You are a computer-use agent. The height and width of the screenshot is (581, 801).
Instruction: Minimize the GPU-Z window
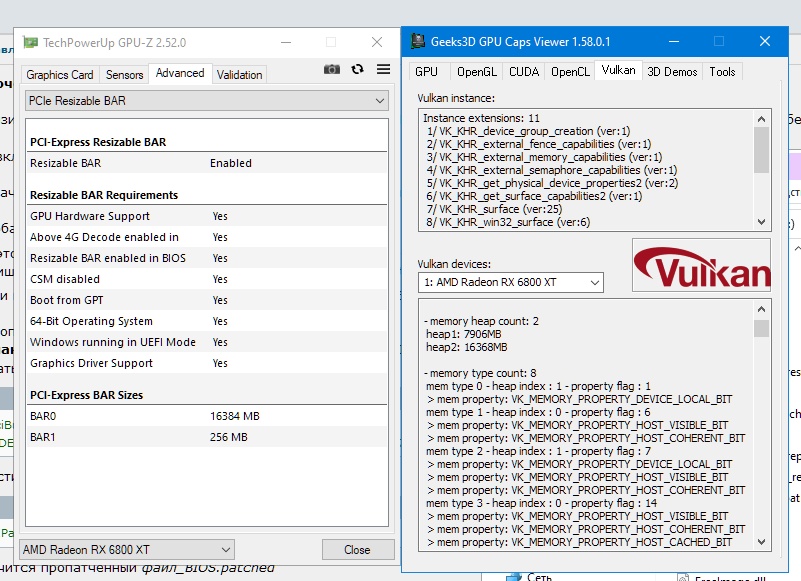click(286, 42)
